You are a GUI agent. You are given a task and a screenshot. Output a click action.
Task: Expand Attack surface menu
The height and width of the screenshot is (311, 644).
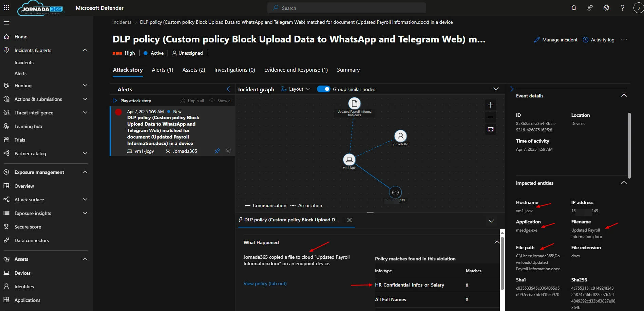[x=85, y=200]
